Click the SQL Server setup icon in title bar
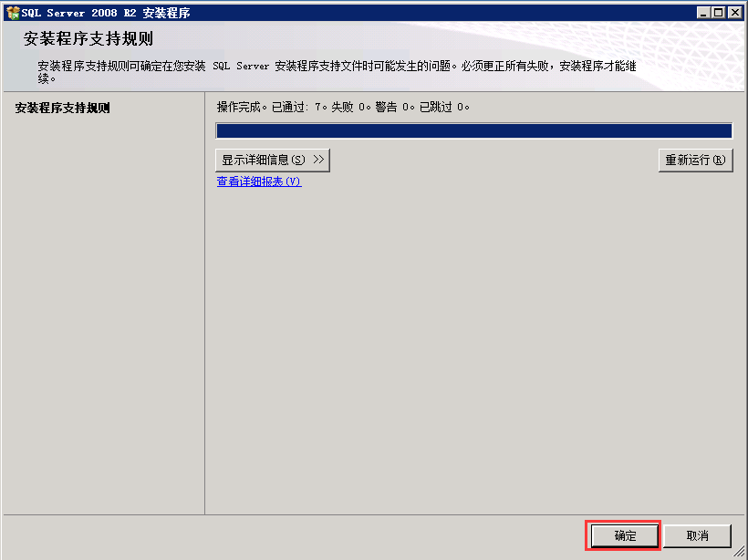Image resolution: width=748 pixels, height=560 pixels. pos(12,12)
